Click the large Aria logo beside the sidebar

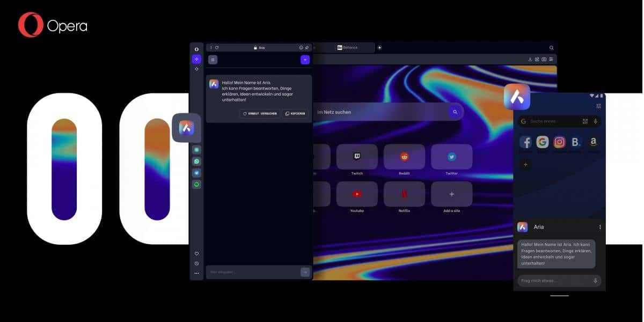186,128
